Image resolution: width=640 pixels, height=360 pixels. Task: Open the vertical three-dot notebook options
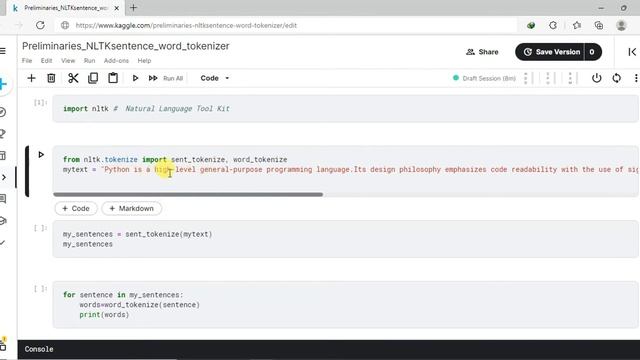click(x=636, y=78)
